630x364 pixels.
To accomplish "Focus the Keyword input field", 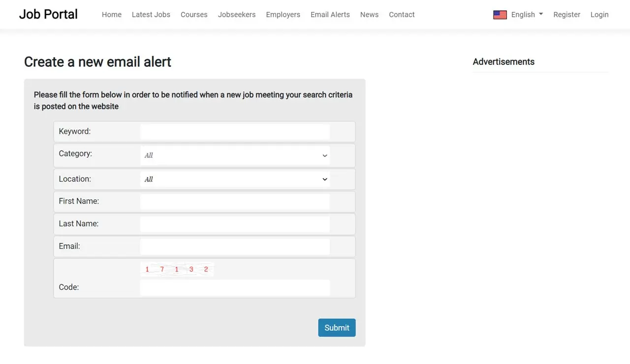I will click(235, 132).
